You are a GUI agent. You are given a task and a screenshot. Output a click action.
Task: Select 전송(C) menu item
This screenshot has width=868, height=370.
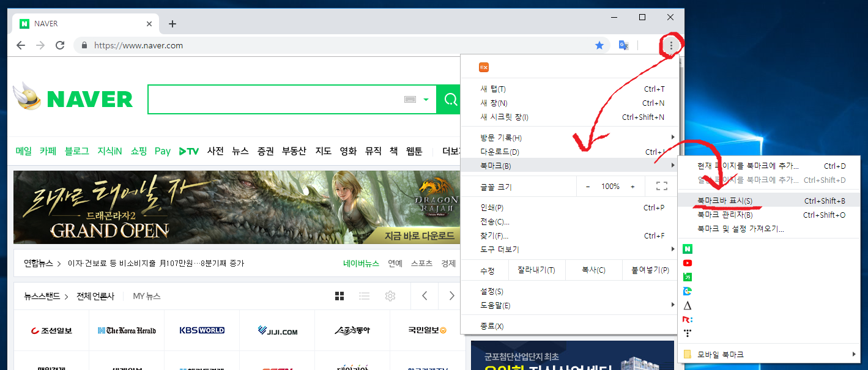(569, 221)
